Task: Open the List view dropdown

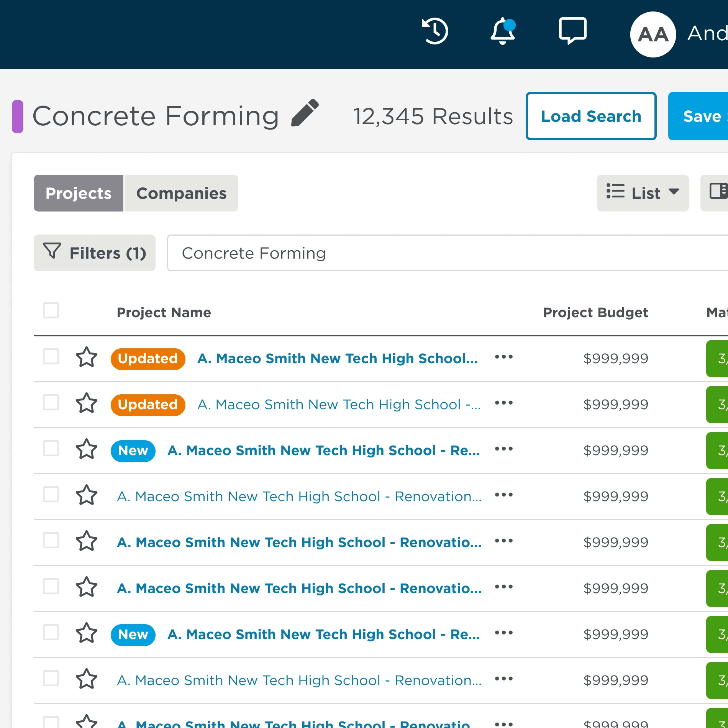Action: pos(643,193)
